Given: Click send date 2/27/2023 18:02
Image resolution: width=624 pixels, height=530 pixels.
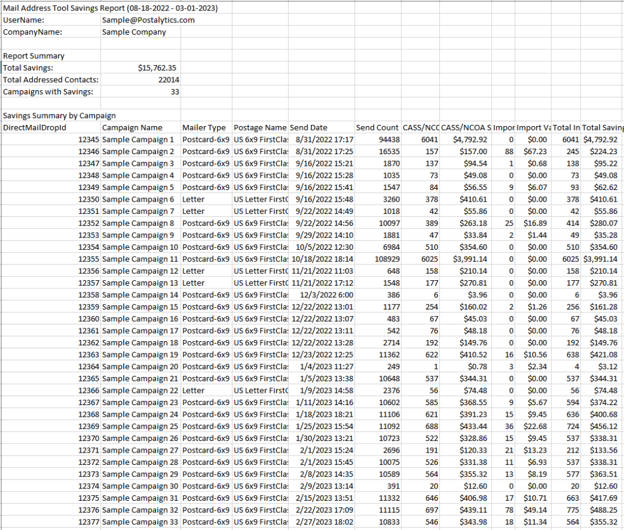Looking at the screenshot, I should (x=322, y=521).
